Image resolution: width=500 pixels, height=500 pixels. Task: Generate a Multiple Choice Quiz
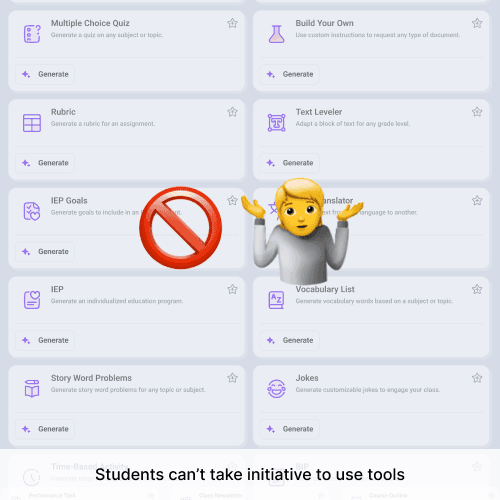[45, 74]
